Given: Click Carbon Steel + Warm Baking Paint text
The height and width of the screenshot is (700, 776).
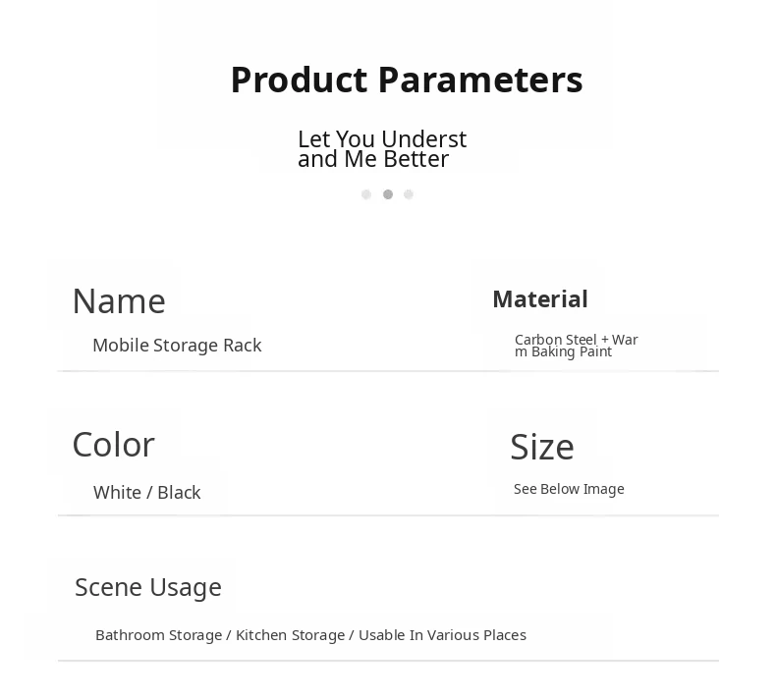Looking at the screenshot, I should pyautogui.click(x=576, y=346).
